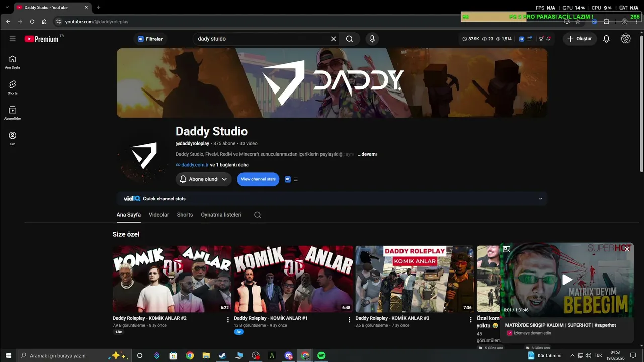Image resolution: width=644 pixels, height=362 pixels.
Task: Click View channel stats button
Action: (x=258, y=179)
